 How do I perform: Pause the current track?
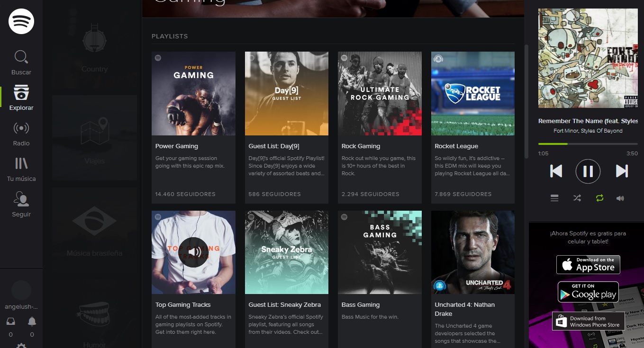point(588,171)
